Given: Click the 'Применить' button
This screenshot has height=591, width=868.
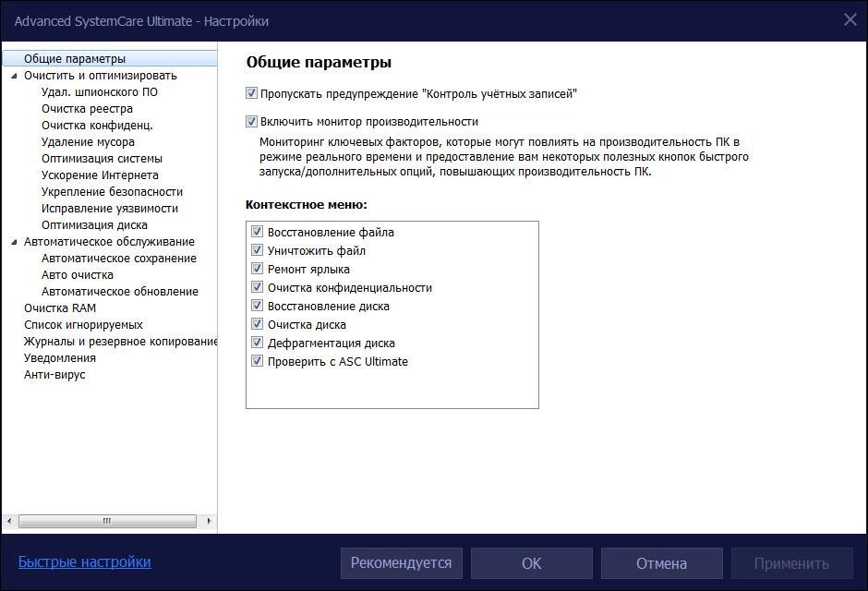Looking at the screenshot, I should point(791,563).
